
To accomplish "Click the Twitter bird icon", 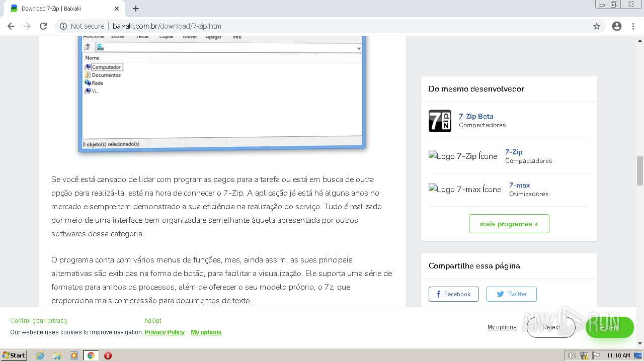I will 500,294.
